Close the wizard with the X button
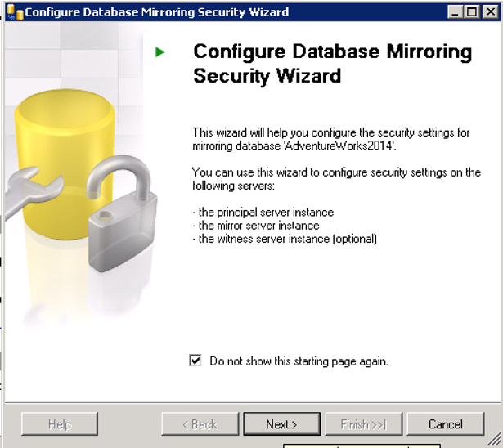This screenshot has width=503, height=448. (490, 12)
